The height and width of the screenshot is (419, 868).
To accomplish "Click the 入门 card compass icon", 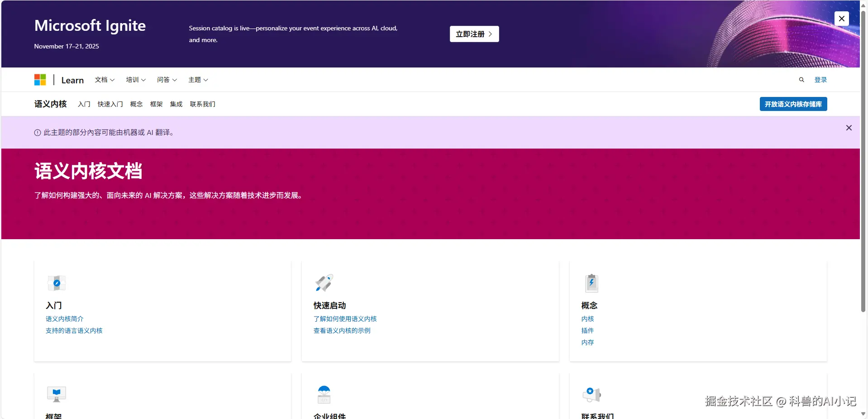I will click(57, 283).
